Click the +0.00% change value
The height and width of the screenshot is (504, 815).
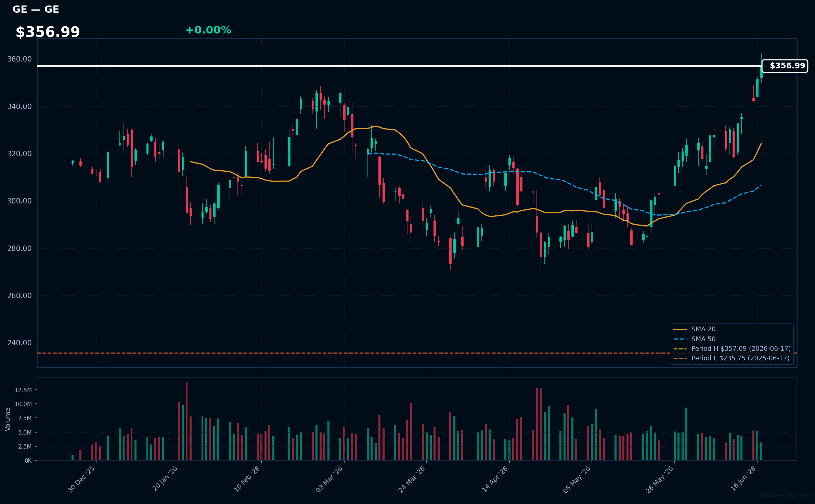point(208,30)
